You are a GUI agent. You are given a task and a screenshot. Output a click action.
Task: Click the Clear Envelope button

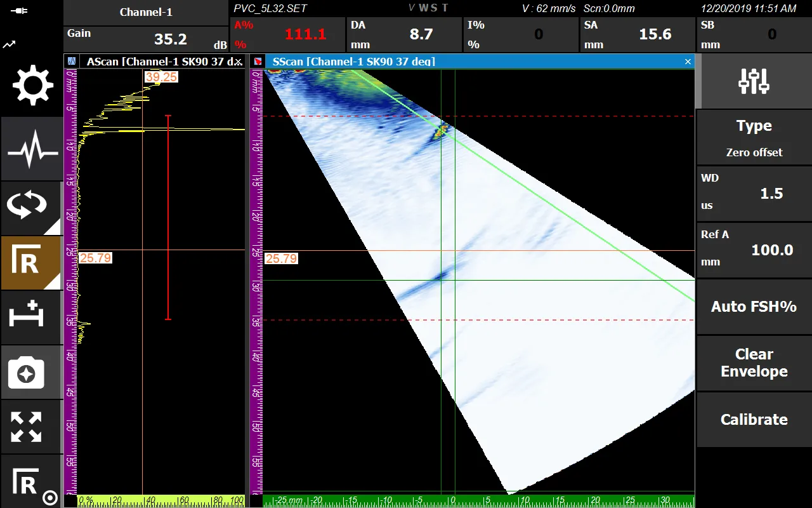coord(754,363)
